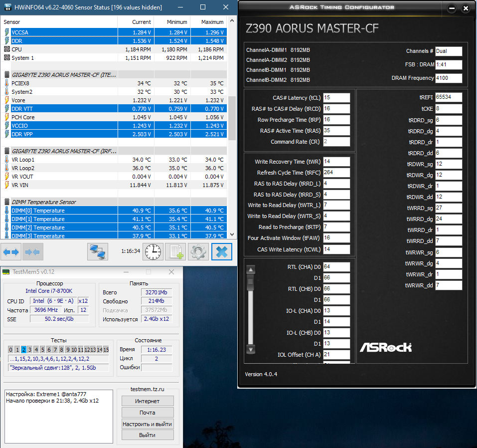
Task: Click the Intel Core i7-8700K processor name
Action: pos(49,291)
